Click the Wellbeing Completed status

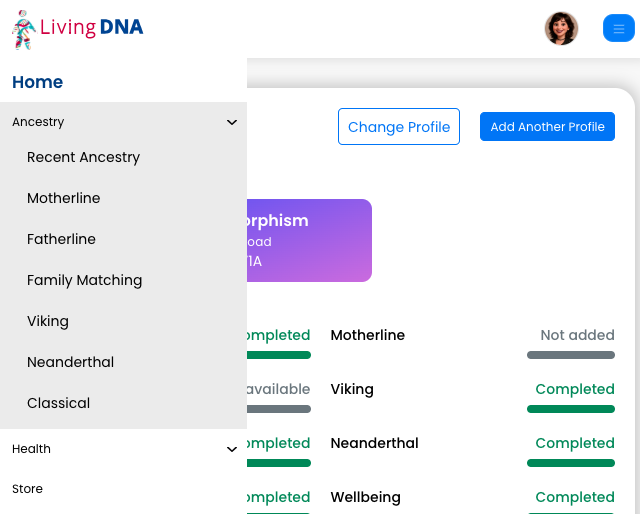tap(575, 497)
